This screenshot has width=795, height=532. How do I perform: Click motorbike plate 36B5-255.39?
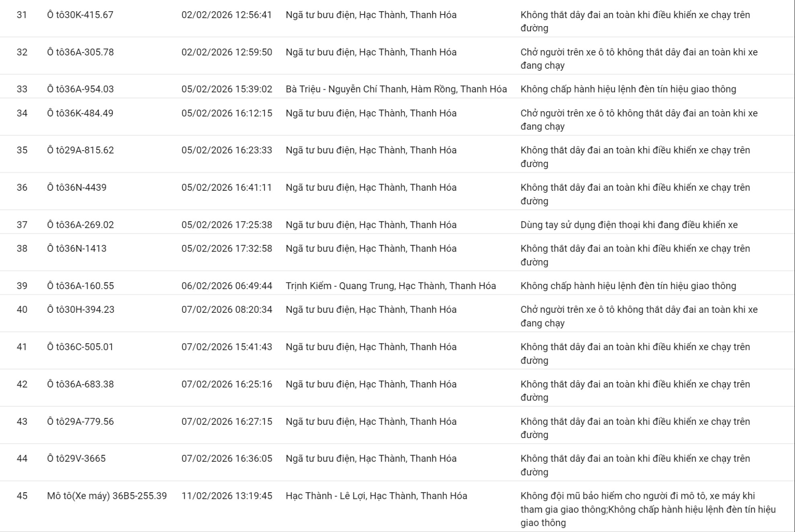(x=107, y=496)
